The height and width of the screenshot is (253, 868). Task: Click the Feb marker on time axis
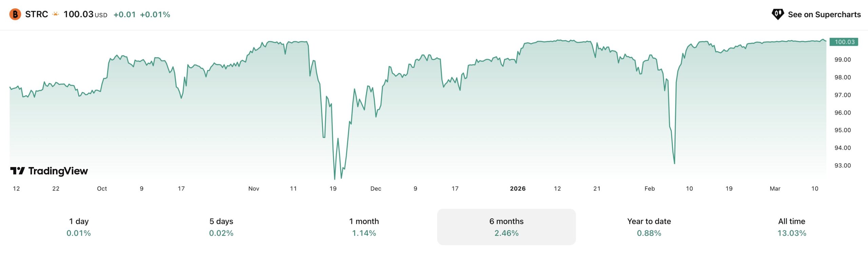pos(649,189)
